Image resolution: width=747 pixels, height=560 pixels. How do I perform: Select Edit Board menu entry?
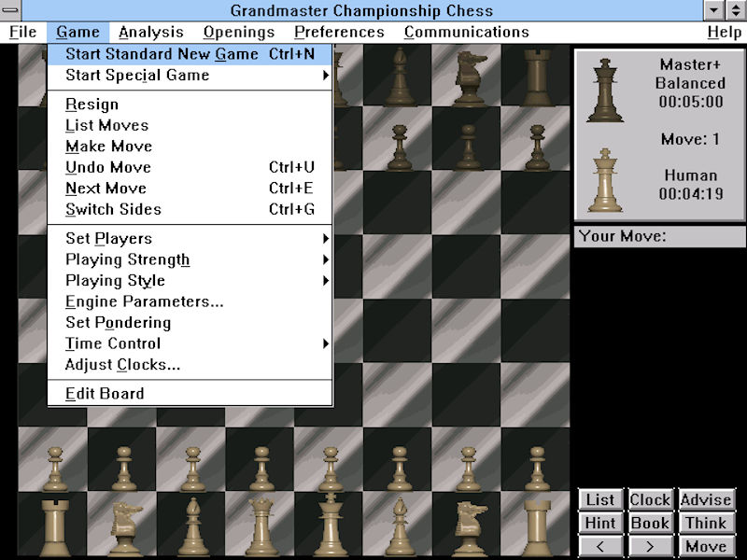pos(190,393)
